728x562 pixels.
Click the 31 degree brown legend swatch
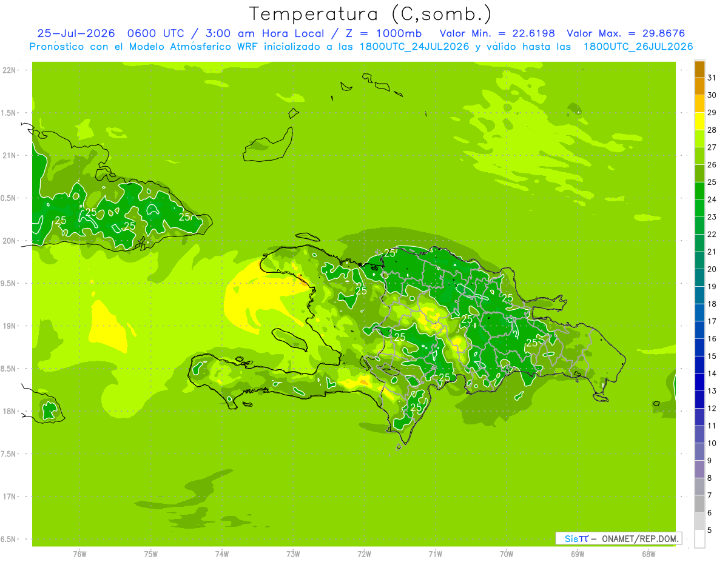699,69
